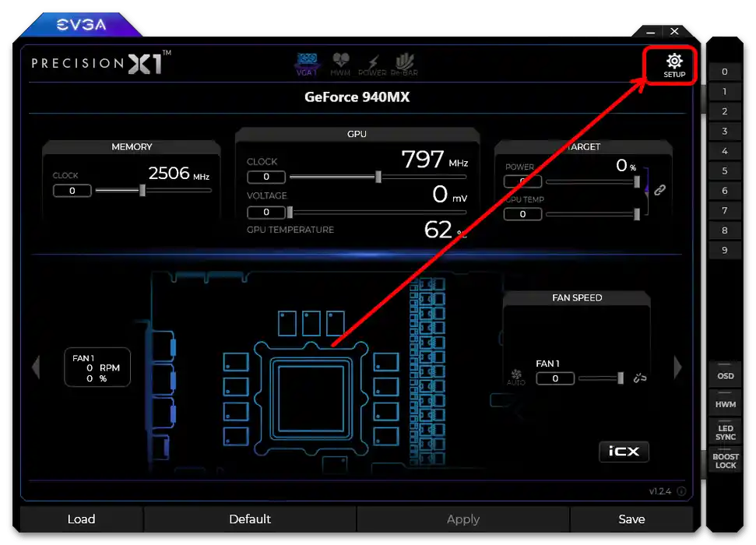Select the VGA 1 icon tab
Image resolution: width=756 pixels, height=545 pixels.
[x=307, y=65]
